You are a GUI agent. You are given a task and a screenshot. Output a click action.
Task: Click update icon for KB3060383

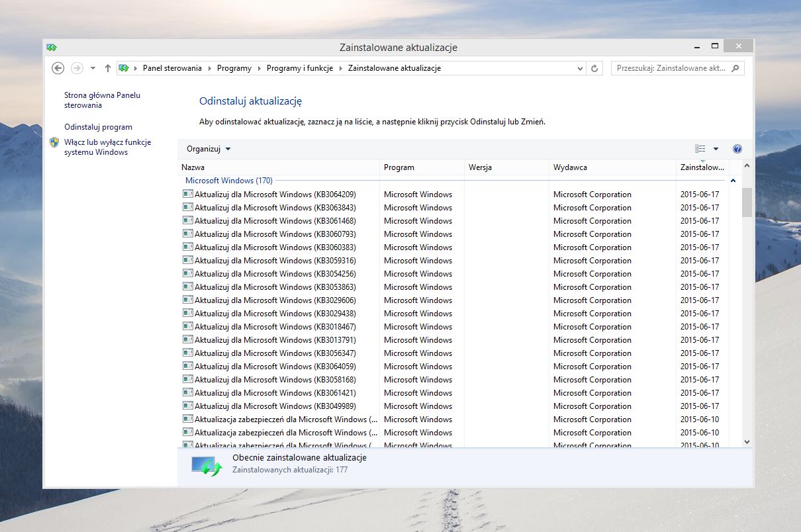pyautogui.click(x=188, y=247)
